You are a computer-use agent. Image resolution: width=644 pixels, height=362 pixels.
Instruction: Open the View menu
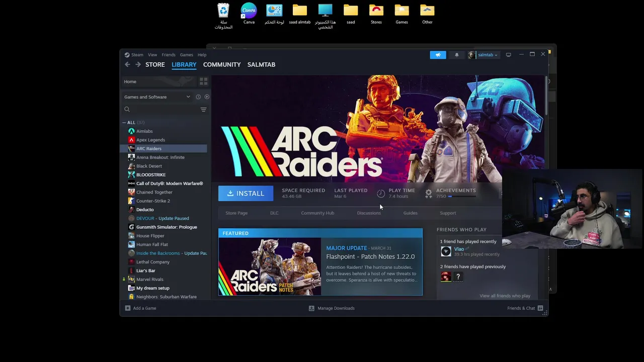tap(152, 55)
